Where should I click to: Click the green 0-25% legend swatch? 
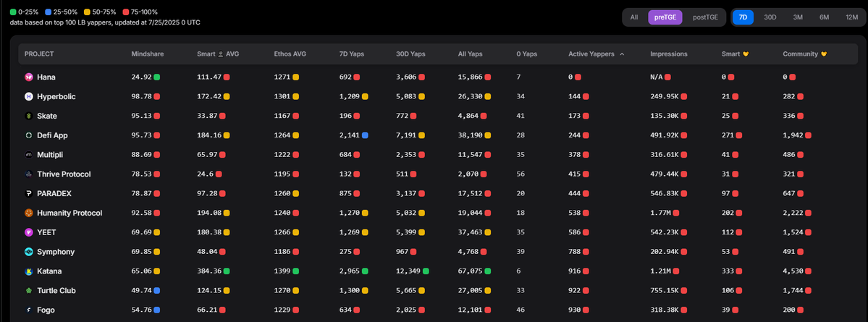pos(13,12)
